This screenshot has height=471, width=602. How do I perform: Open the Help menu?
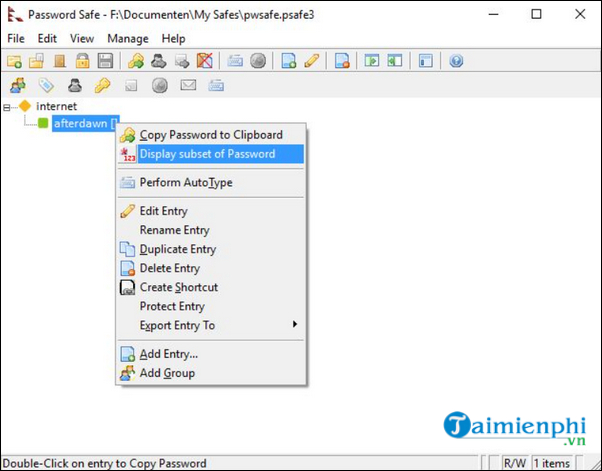(174, 38)
